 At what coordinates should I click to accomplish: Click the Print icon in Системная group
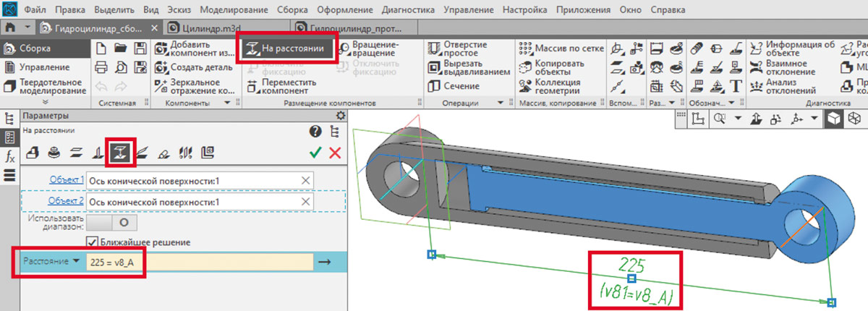coord(102,67)
